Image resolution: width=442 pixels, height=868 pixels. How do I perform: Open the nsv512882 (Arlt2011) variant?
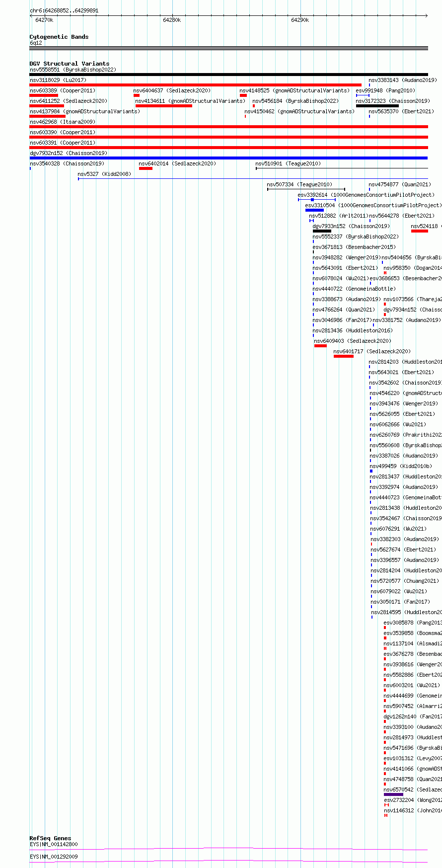(339, 216)
